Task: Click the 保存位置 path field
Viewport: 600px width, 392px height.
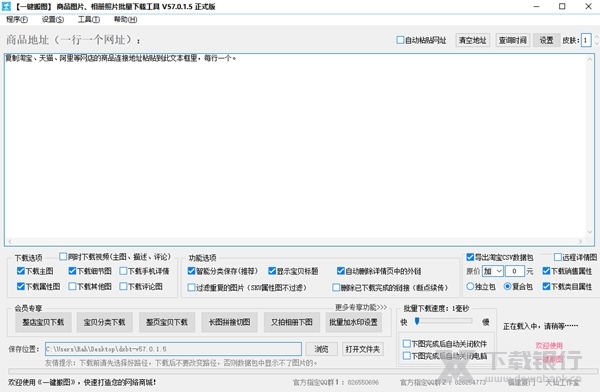Action: [x=173, y=349]
